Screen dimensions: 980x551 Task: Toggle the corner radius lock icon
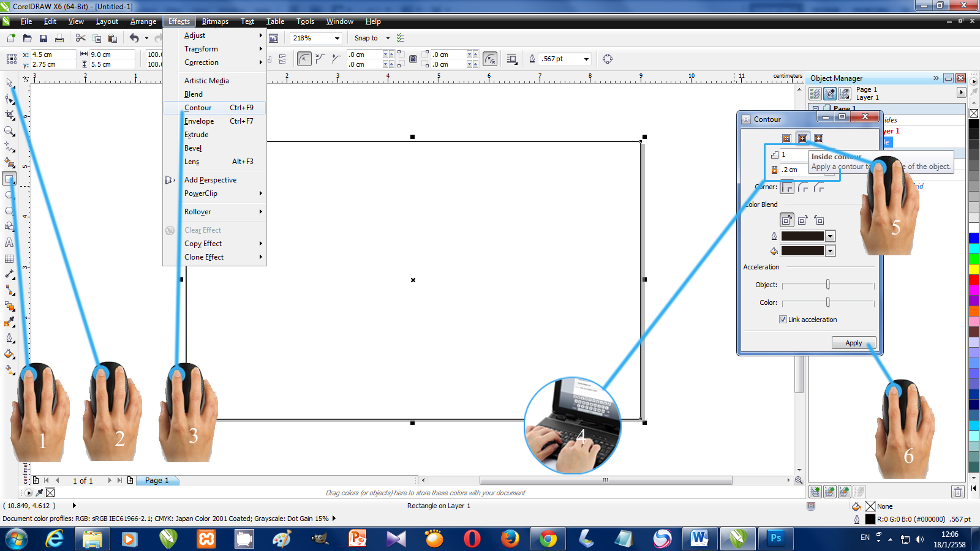click(x=413, y=59)
